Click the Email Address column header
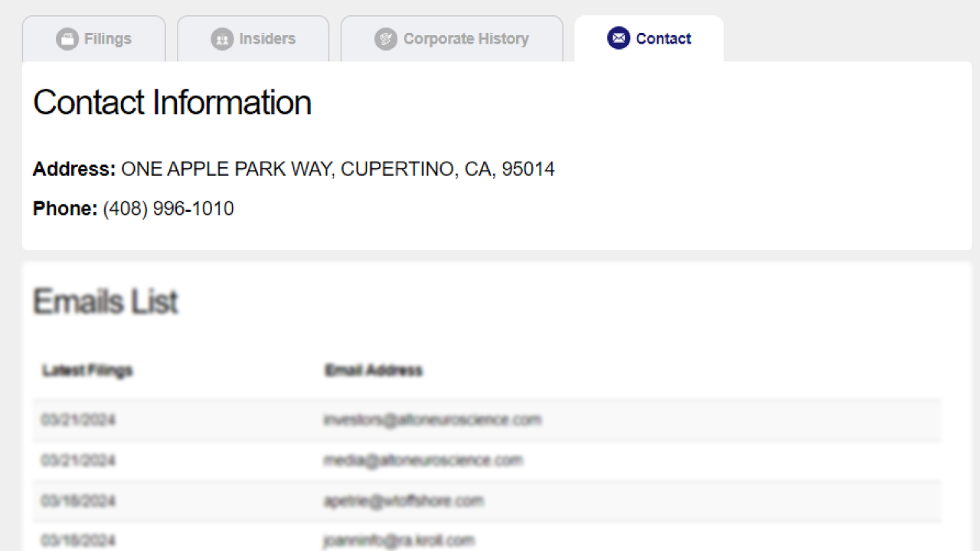The image size is (980, 551). (x=374, y=370)
